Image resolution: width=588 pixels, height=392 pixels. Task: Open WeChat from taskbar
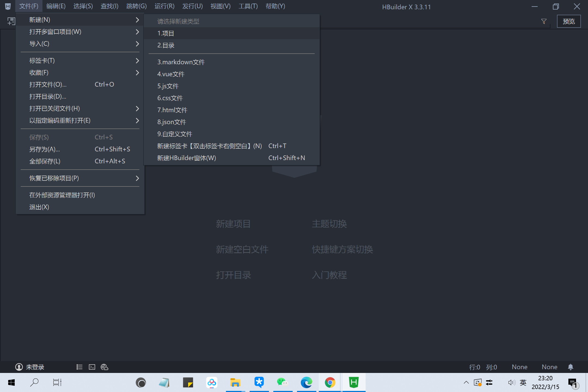283,382
